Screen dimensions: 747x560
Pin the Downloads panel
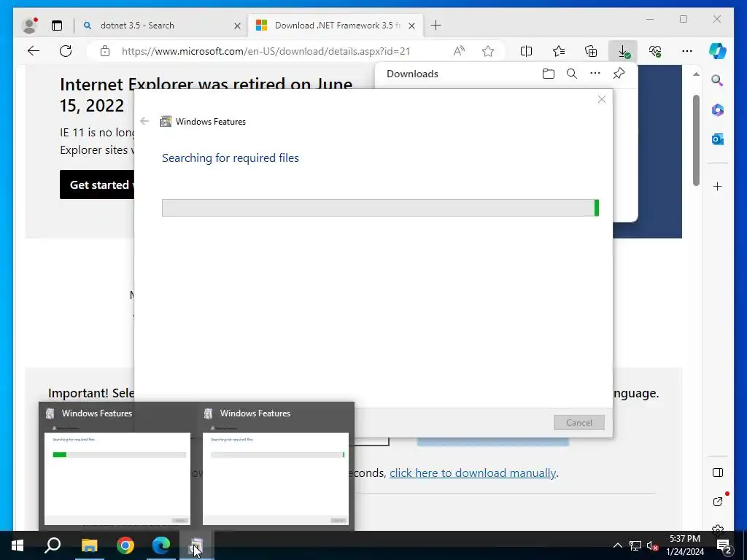(619, 74)
